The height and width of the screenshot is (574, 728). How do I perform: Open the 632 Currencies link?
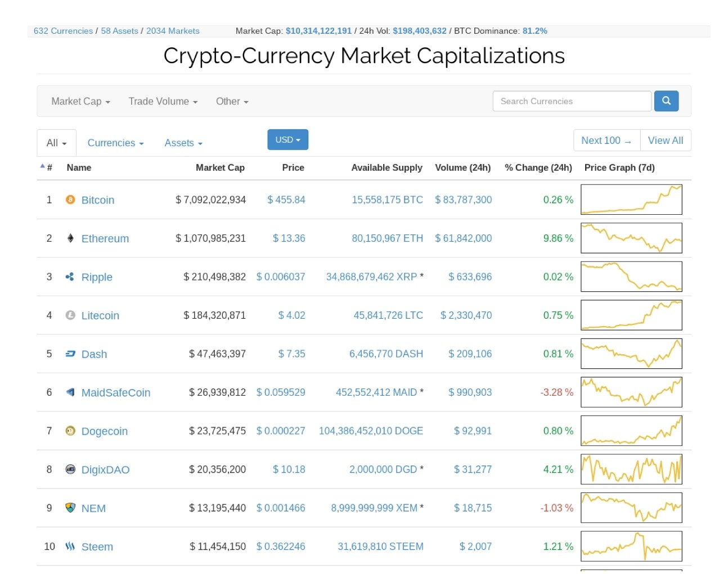(63, 31)
